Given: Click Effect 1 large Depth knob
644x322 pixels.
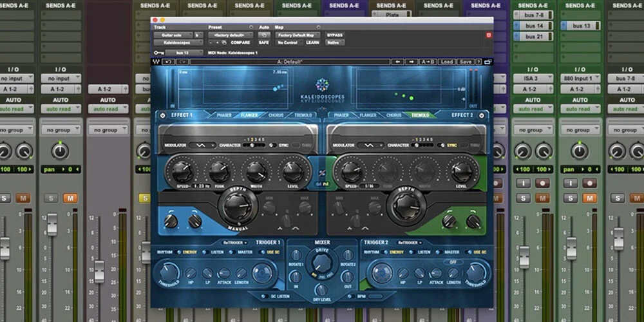Looking at the screenshot, I should tap(238, 206).
